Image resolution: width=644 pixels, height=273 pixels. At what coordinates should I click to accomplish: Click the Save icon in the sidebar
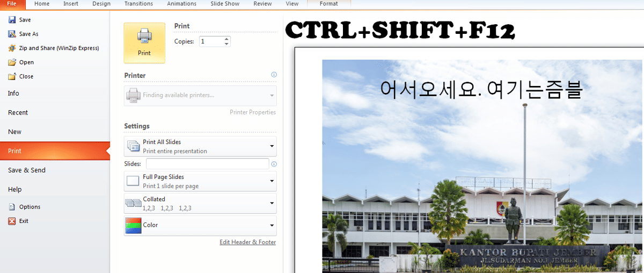(x=12, y=20)
